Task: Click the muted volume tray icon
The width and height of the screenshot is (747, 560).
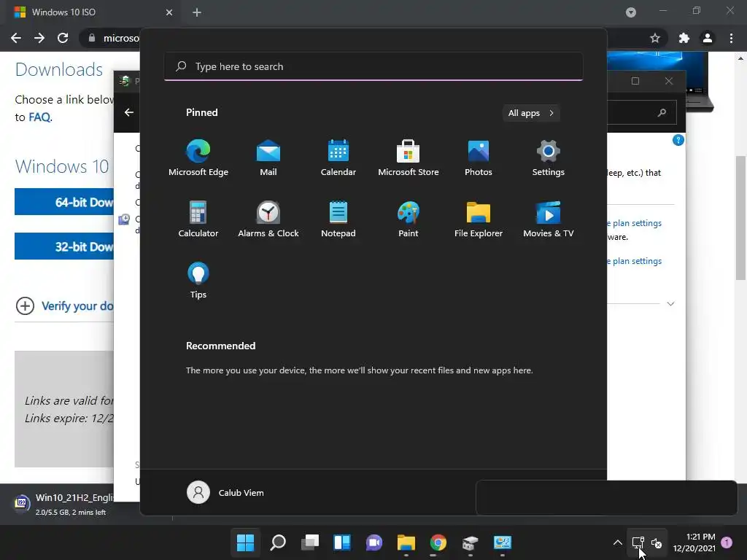Action: point(657,542)
